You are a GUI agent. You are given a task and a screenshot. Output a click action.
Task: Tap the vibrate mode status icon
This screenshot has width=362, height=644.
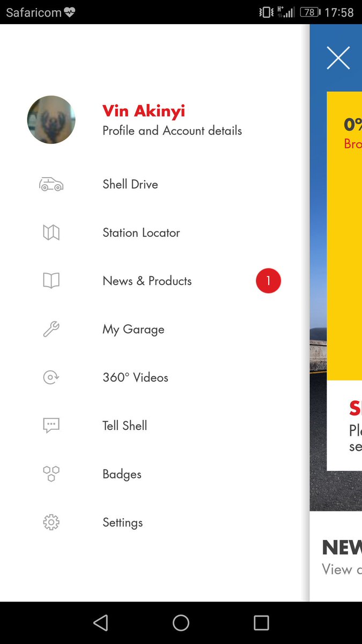click(266, 12)
